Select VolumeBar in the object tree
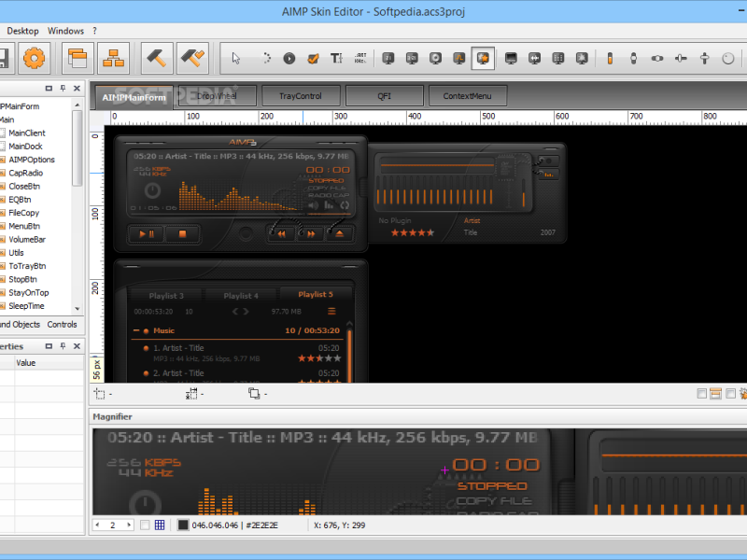Screen dimensions: 747x560 tap(27, 240)
